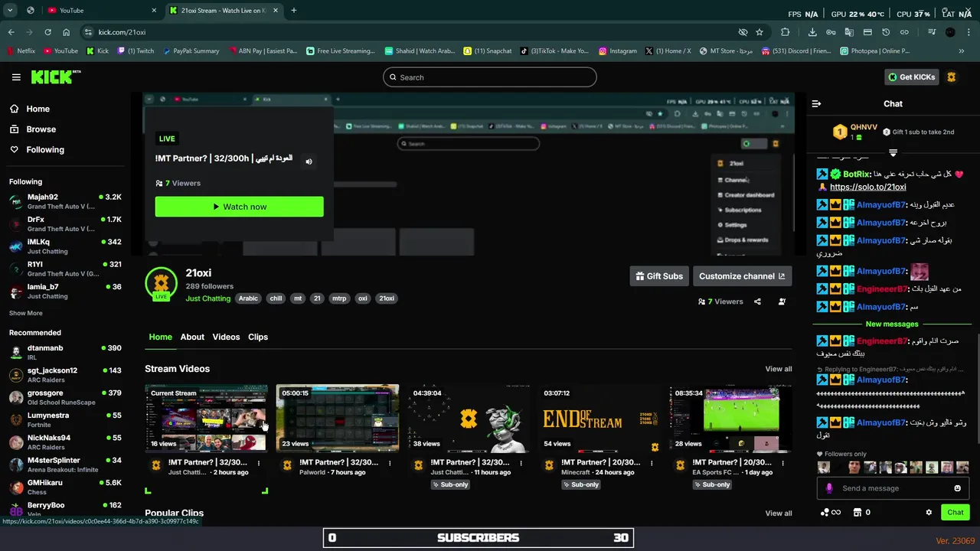
Task: Click the KICK logo
Action: point(55,77)
